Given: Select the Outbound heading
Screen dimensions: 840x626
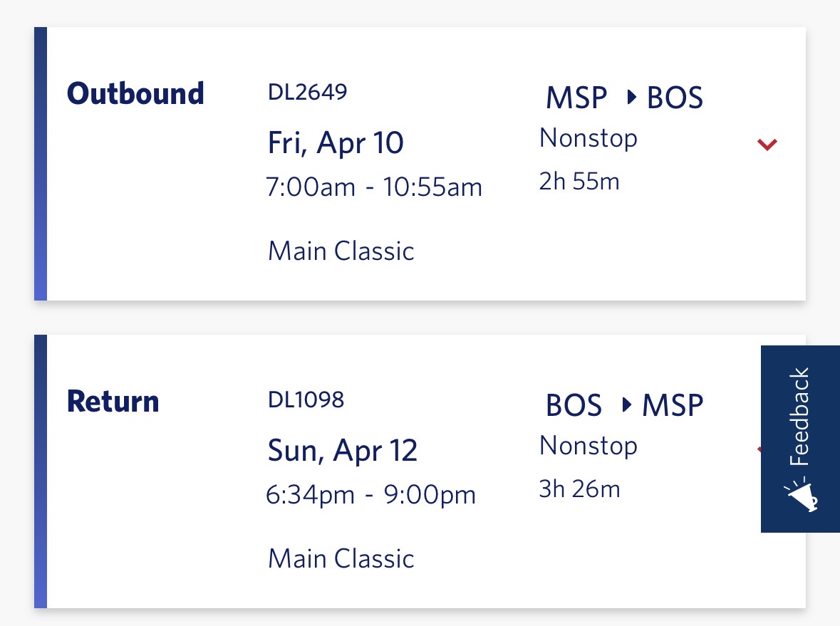Looking at the screenshot, I should pyautogui.click(x=135, y=94).
